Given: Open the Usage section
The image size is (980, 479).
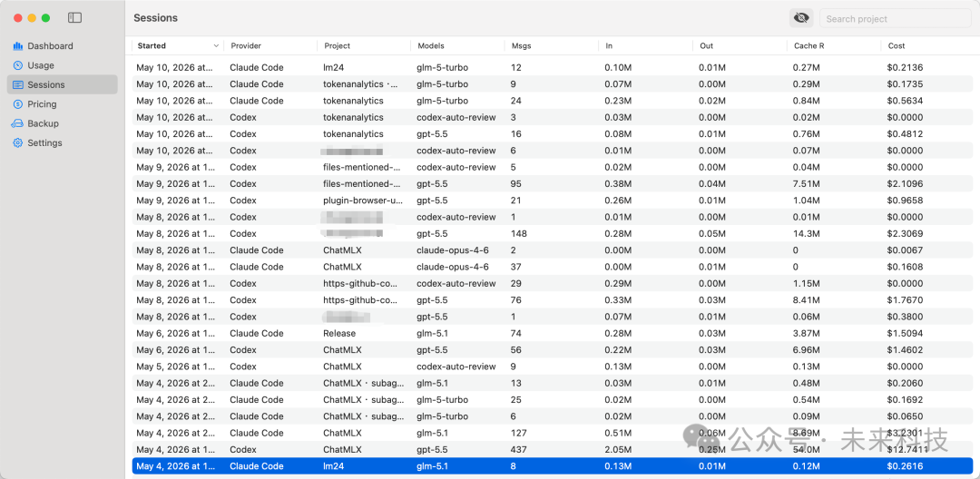Looking at the screenshot, I should point(41,65).
